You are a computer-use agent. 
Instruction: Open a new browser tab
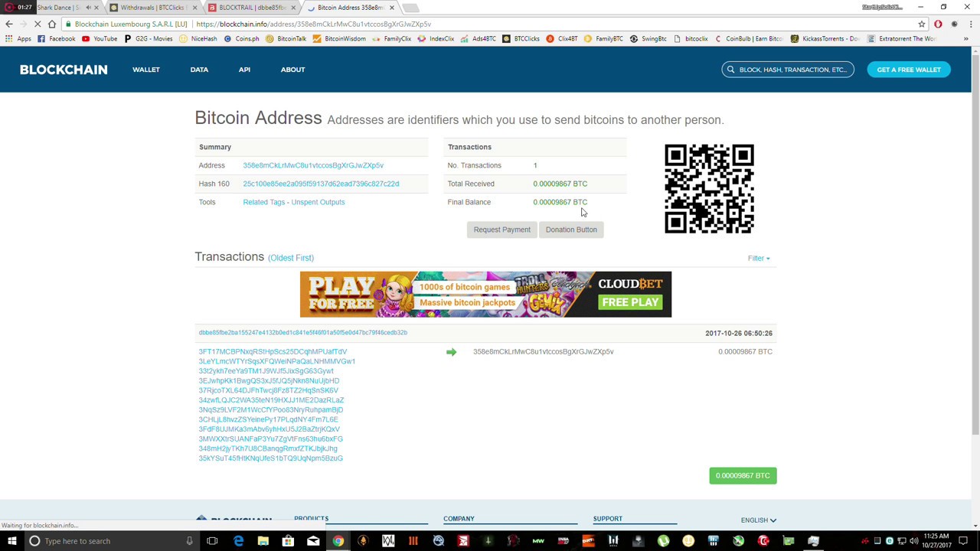(411, 8)
